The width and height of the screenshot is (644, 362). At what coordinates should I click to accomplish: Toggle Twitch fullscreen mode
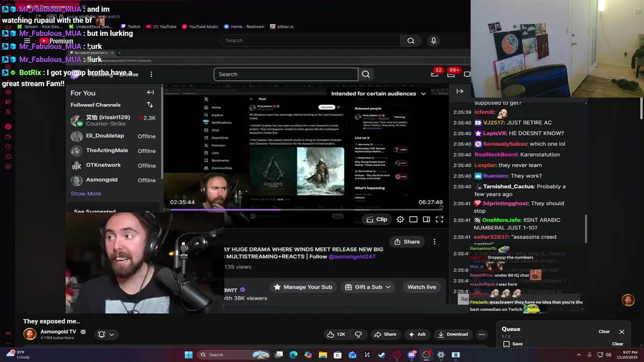pos(439,220)
